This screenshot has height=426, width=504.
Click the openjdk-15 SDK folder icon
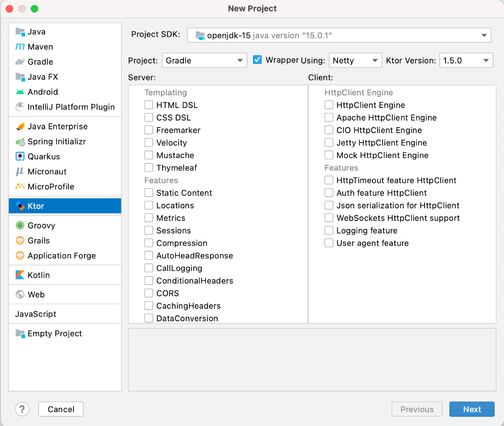tap(200, 35)
